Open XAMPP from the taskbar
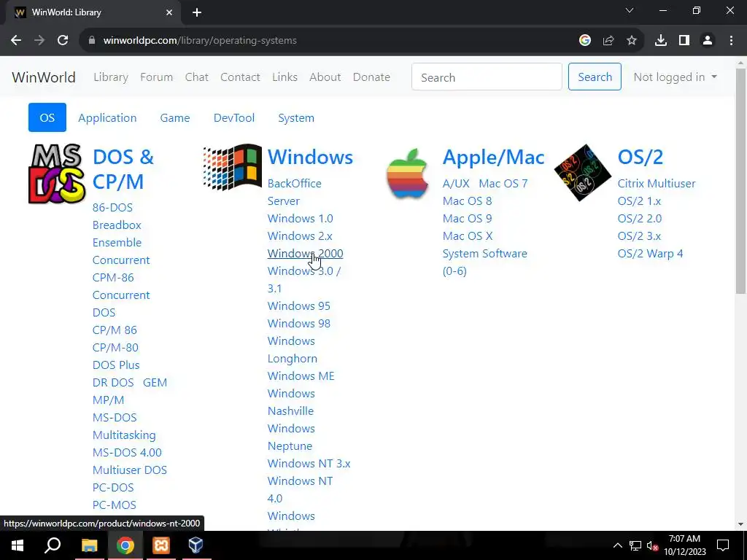 click(x=161, y=545)
